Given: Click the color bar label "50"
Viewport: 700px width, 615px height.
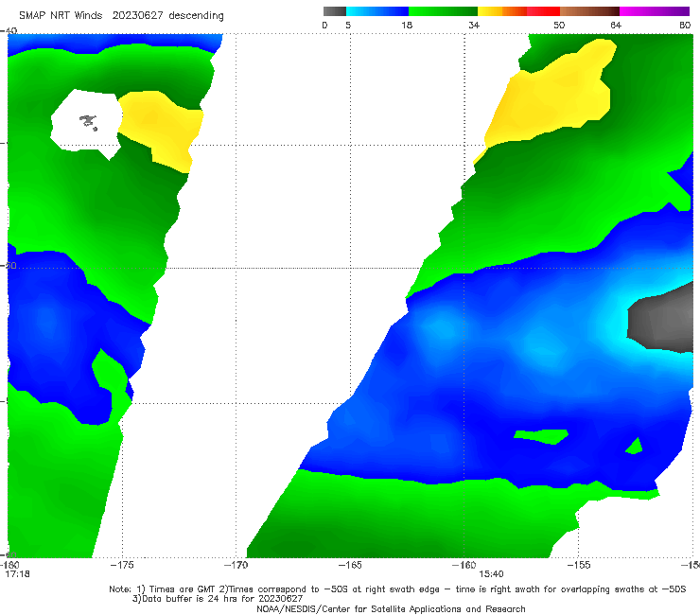Looking at the screenshot, I should pyautogui.click(x=559, y=25).
